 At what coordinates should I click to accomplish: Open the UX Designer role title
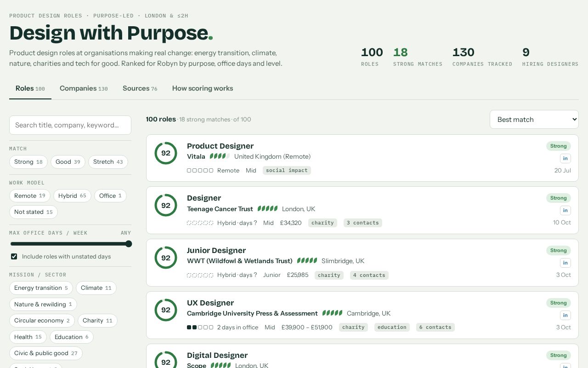click(210, 303)
